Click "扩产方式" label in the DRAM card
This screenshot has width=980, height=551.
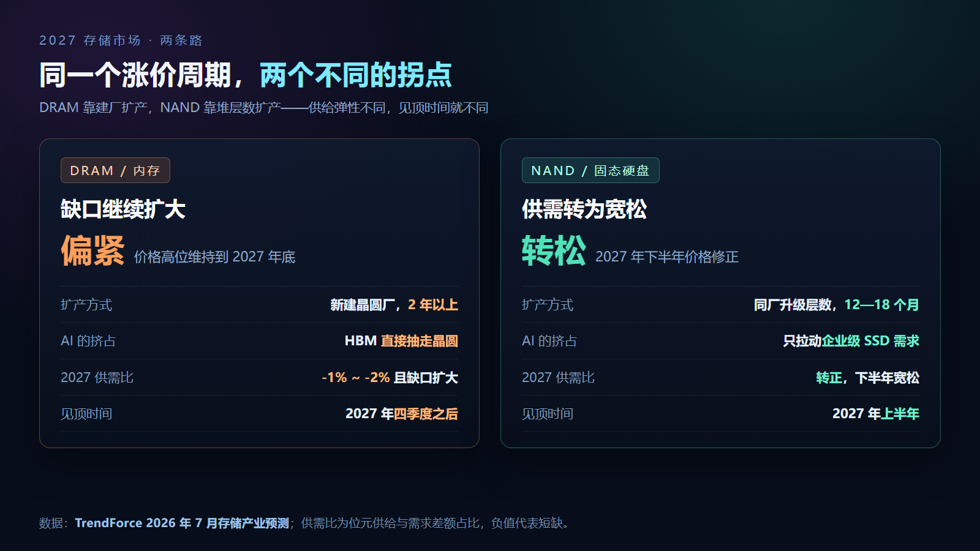(86, 305)
